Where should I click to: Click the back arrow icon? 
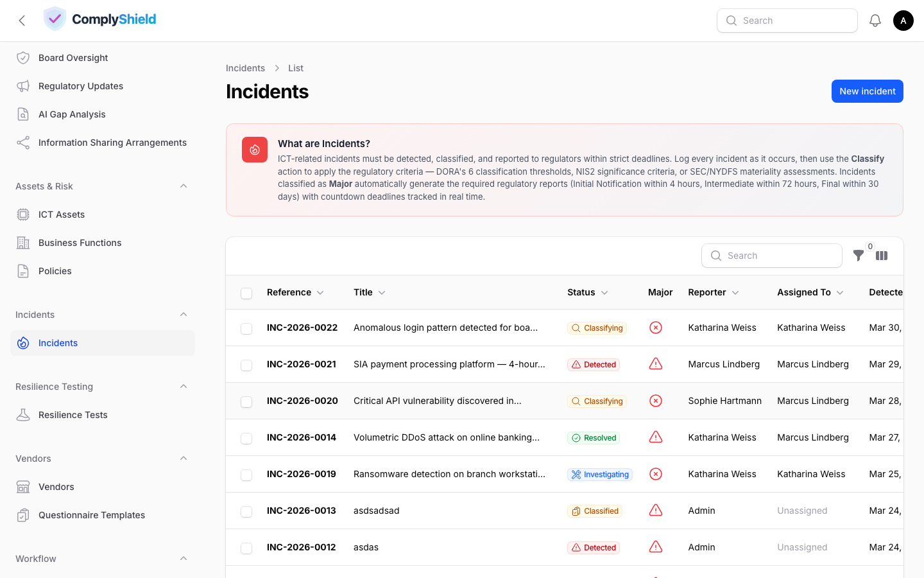coord(22,21)
